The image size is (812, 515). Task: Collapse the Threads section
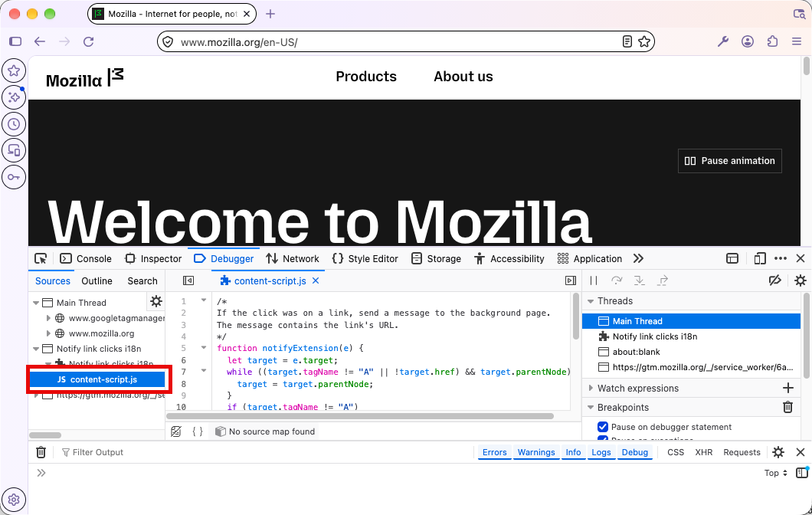591,301
